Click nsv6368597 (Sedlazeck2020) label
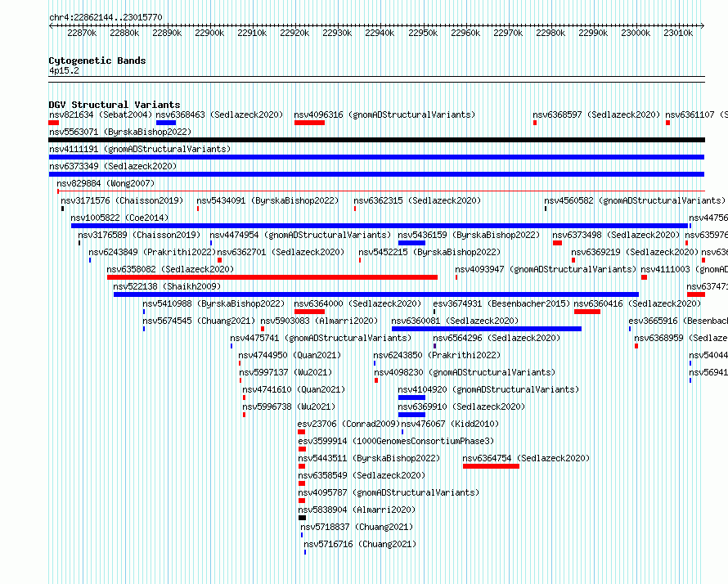 click(596, 115)
